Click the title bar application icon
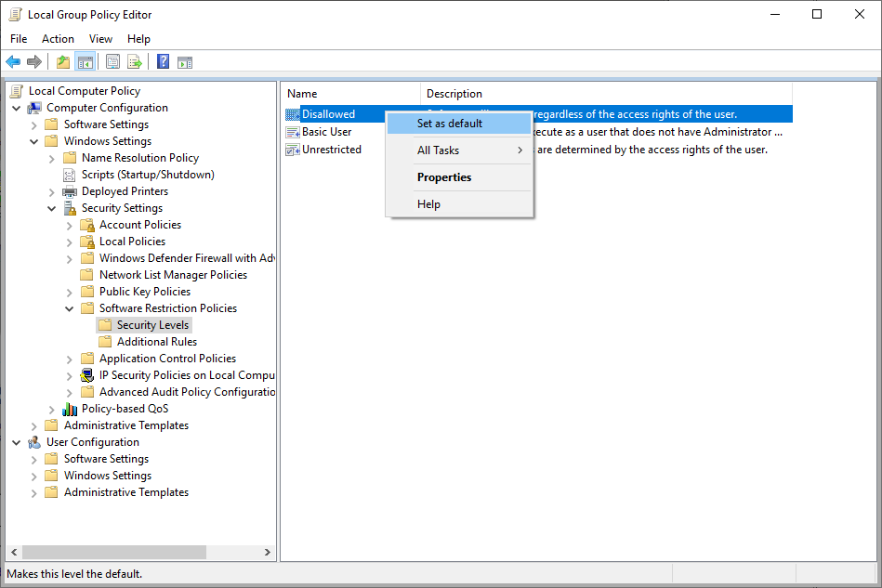The image size is (882, 588). click(15, 15)
